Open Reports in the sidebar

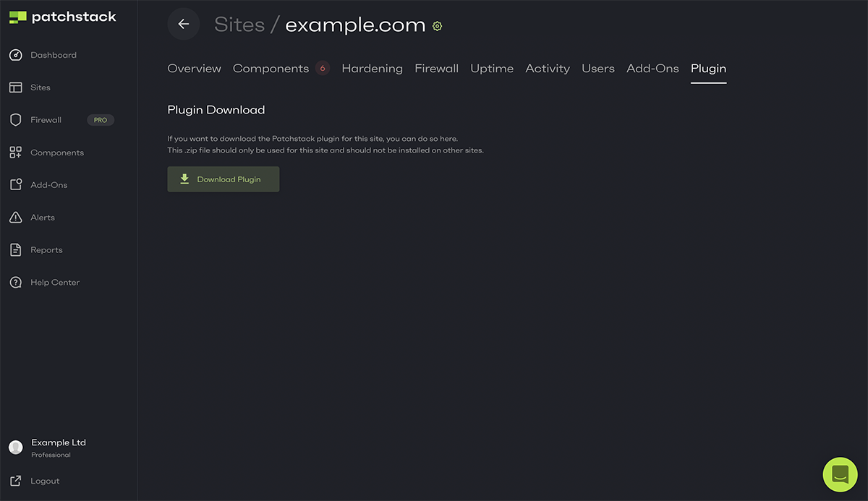coord(46,250)
